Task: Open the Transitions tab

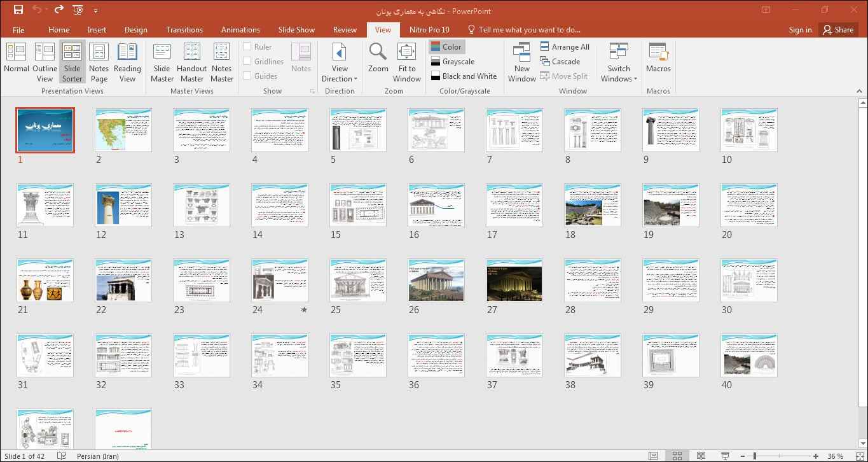Action: coord(184,29)
